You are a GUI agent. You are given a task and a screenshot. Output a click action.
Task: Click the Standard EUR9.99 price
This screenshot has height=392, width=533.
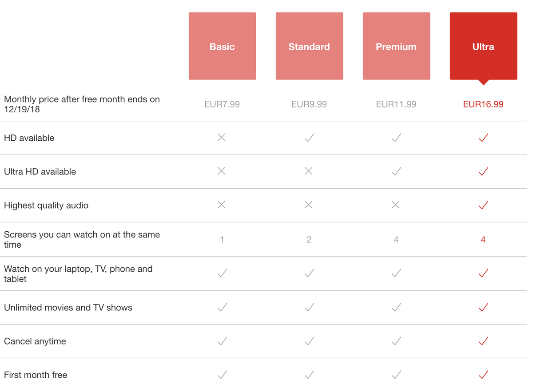[x=309, y=104]
